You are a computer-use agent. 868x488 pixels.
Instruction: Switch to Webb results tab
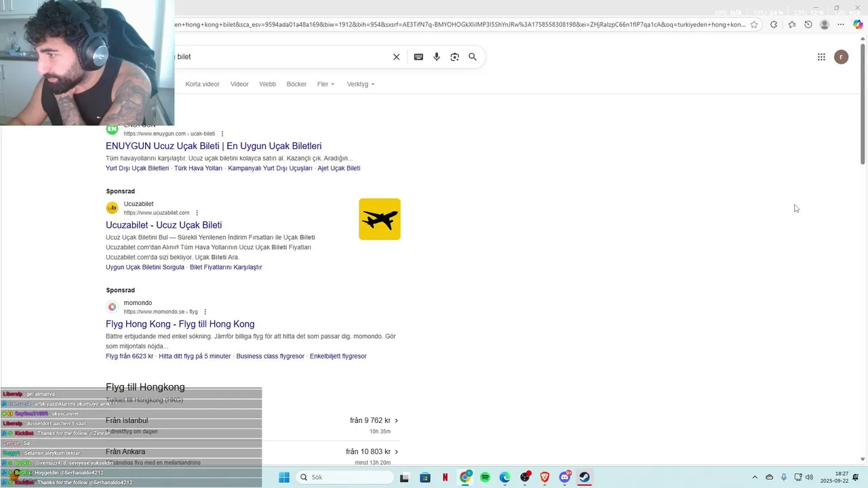(x=267, y=84)
